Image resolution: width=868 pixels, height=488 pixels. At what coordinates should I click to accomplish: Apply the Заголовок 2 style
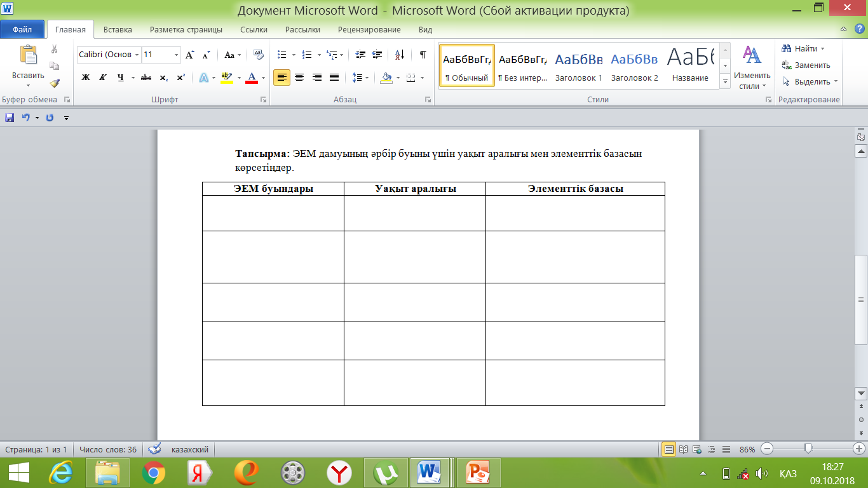pyautogui.click(x=634, y=65)
